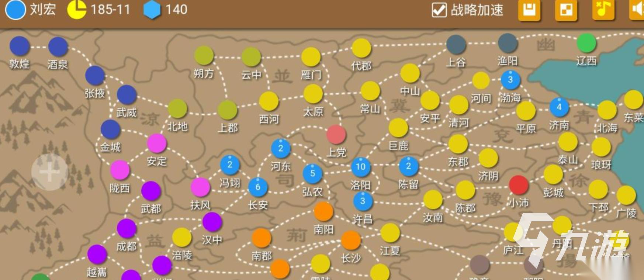
Task: Click the slate 渔阳 city node
Action: tap(508, 43)
